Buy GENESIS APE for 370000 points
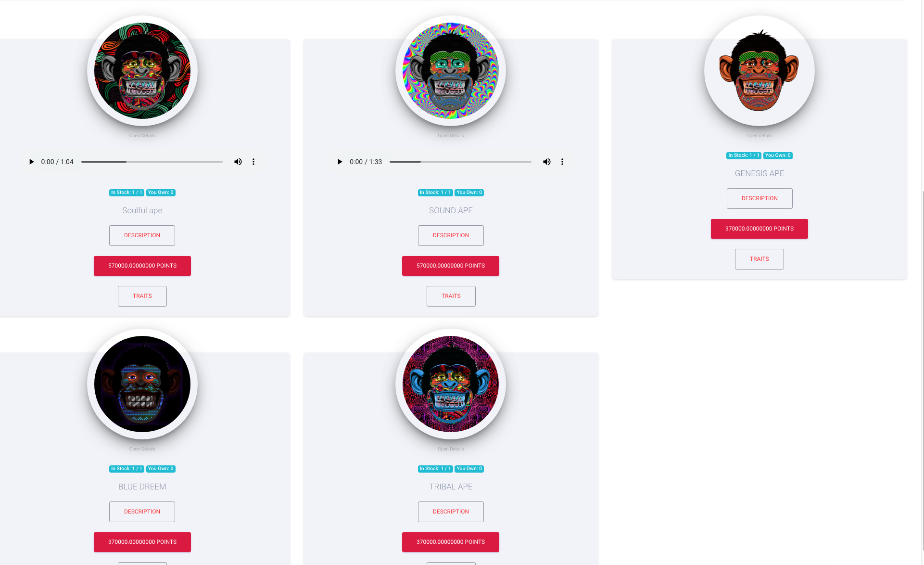This screenshot has width=924, height=565. (x=759, y=229)
